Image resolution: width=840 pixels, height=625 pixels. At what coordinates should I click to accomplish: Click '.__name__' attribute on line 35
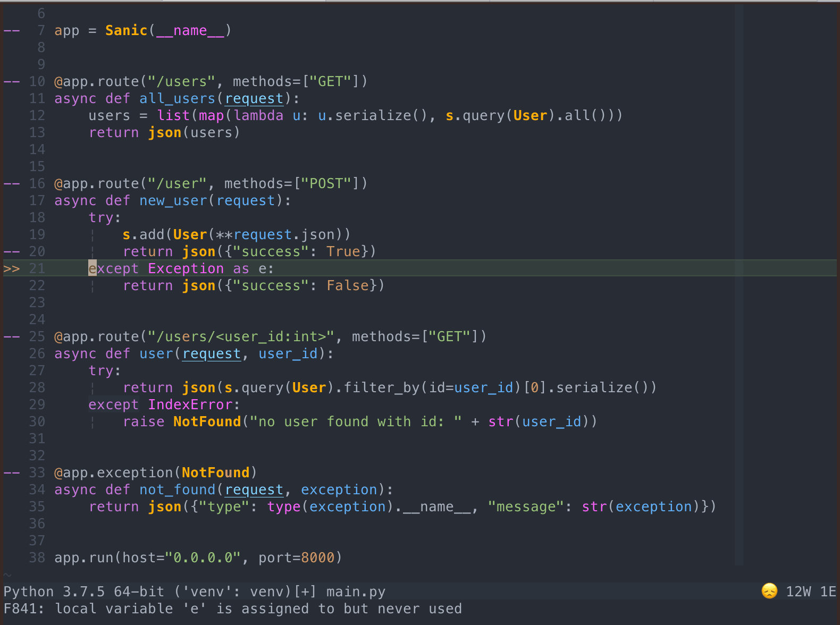[x=433, y=506]
